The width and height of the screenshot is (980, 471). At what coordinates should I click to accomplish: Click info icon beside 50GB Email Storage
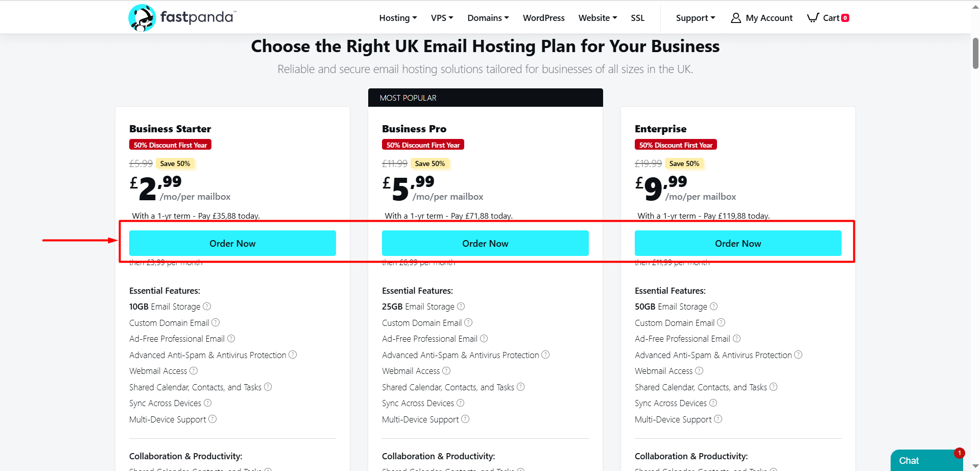tap(713, 307)
